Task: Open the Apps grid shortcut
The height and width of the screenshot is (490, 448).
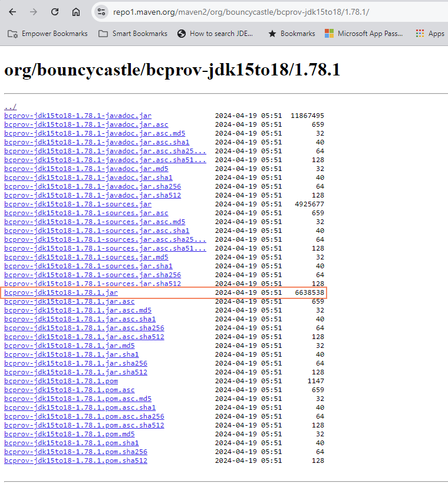Action: tap(430, 34)
